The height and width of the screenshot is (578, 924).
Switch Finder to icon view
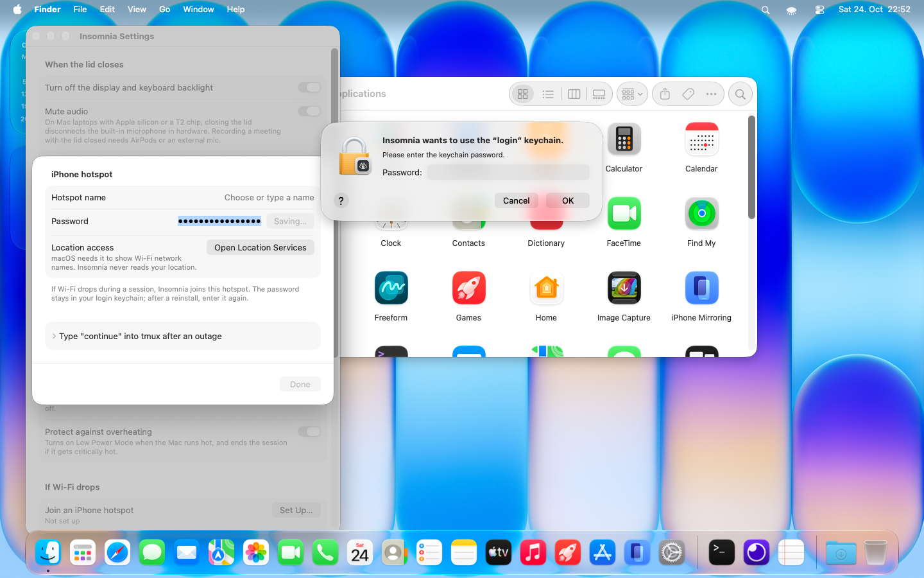pyautogui.click(x=523, y=94)
